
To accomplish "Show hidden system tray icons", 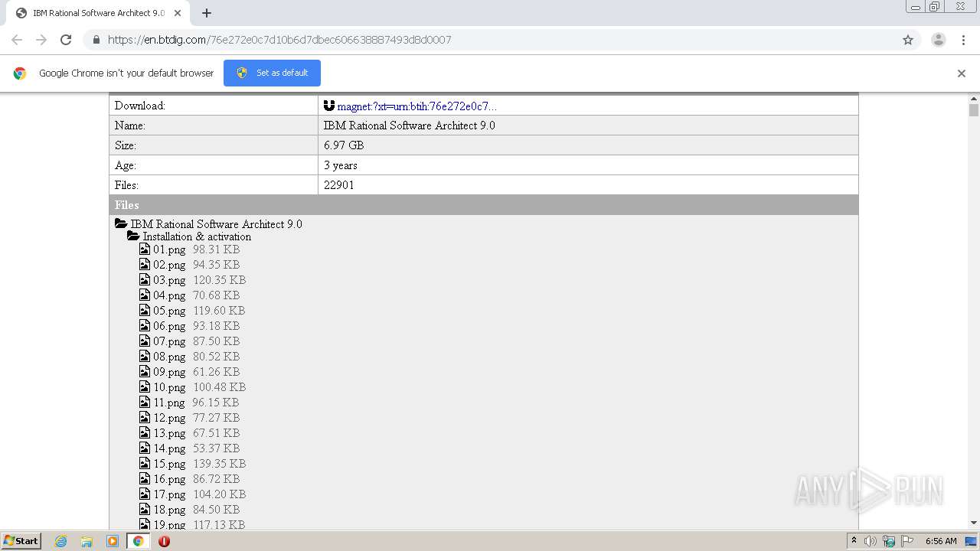I will (854, 540).
